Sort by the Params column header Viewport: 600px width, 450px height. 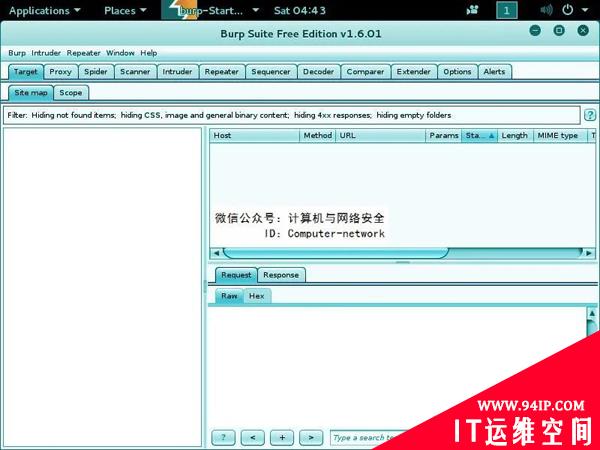[443, 135]
